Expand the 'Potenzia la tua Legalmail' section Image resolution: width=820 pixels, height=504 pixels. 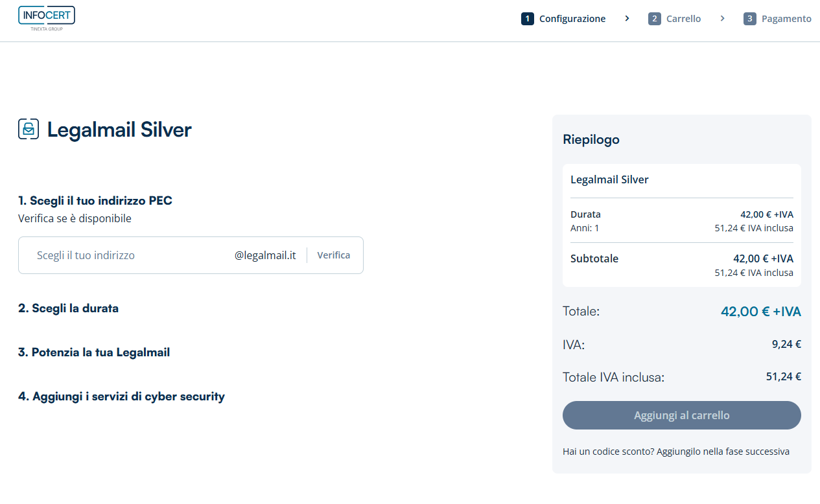click(94, 352)
